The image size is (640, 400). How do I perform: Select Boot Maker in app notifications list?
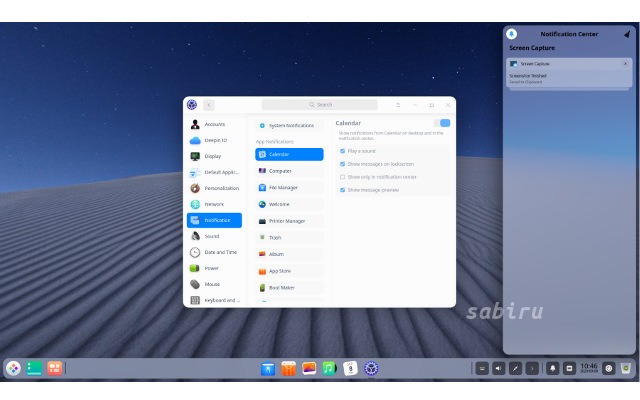[x=289, y=288]
